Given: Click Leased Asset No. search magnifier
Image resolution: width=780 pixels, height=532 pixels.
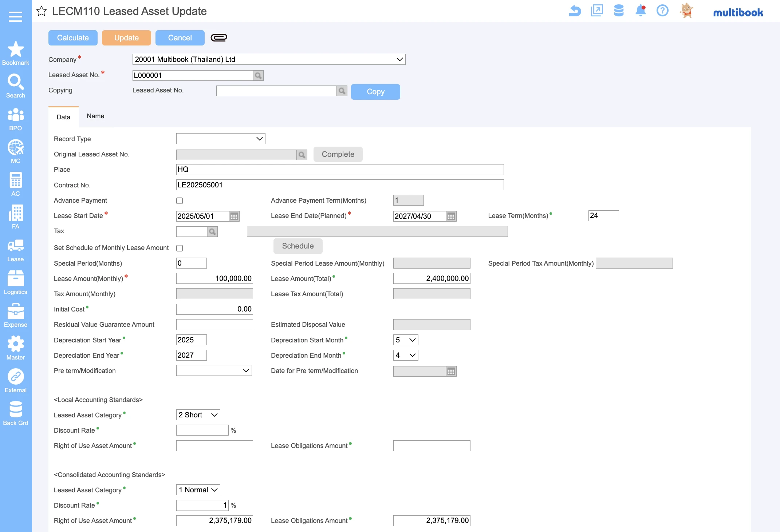Looking at the screenshot, I should click(258, 75).
